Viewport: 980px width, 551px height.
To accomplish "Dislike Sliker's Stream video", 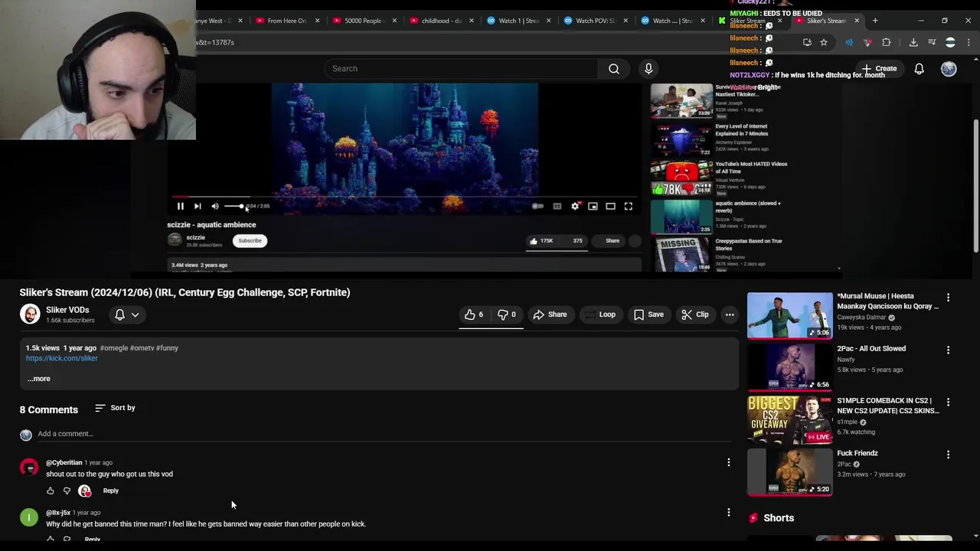I will (x=508, y=315).
